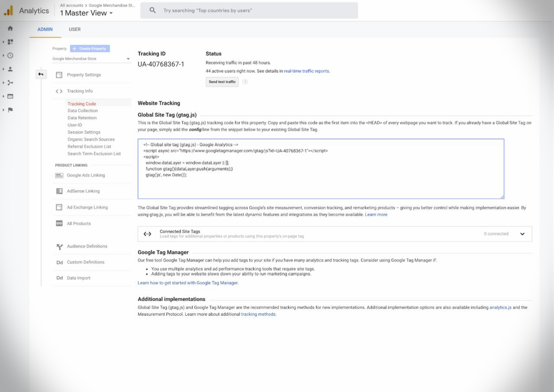The height and width of the screenshot is (392, 554).
Task: Click in the search field at top
Action: pyautogui.click(x=249, y=10)
